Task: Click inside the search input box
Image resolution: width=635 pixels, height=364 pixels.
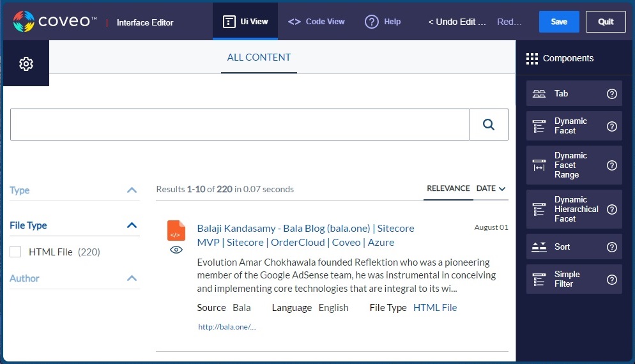Action: [240, 125]
